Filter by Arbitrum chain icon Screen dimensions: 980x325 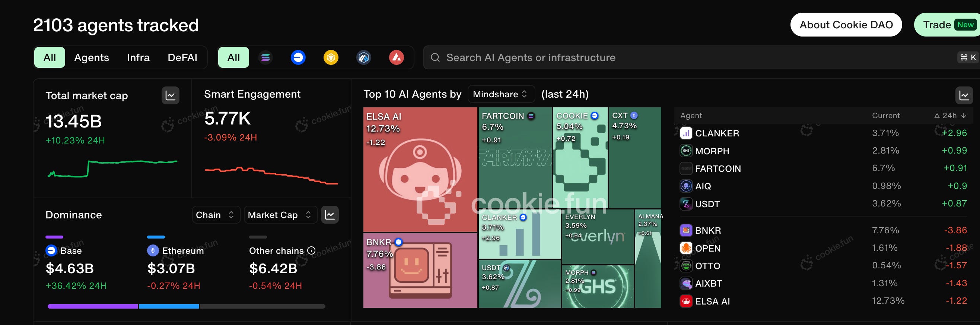[364, 57]
